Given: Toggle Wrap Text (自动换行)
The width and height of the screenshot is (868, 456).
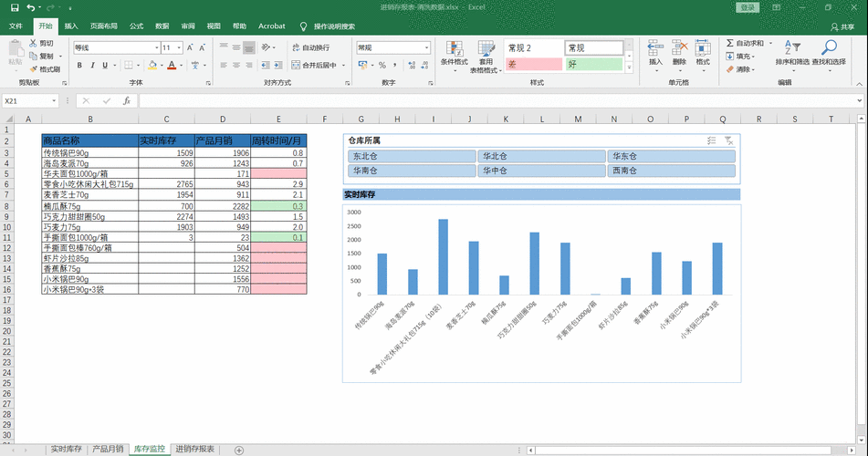Looking at the screenshot, I should pyautogui.click(x=310, y=47).
